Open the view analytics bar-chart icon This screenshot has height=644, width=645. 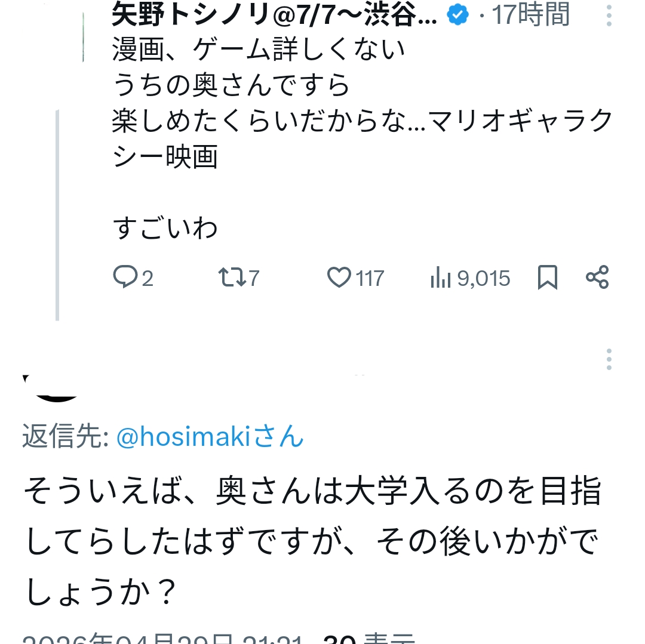(x=440, y=278)
